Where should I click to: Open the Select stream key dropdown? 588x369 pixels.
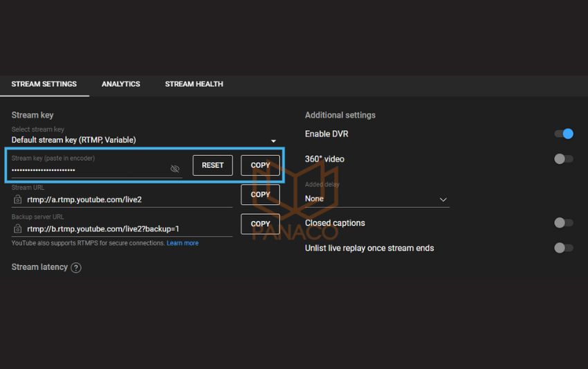coord(144,140)
